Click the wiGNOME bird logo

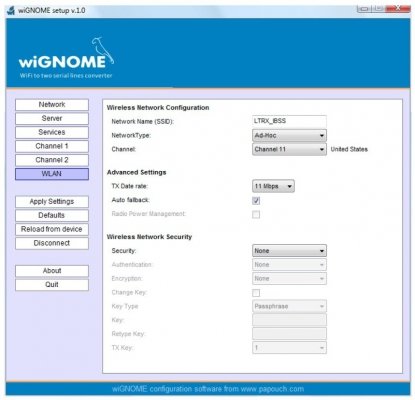click(103, 51)
